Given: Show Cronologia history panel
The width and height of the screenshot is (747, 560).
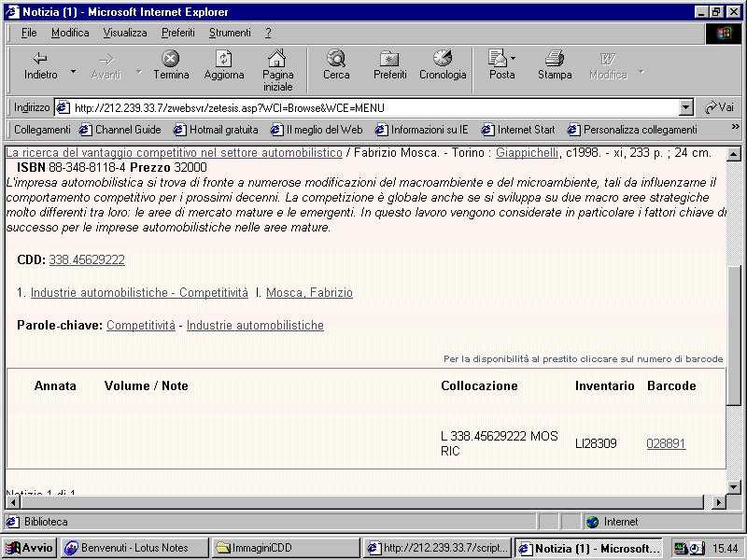Looking at the screenshot, I should tap(443, 60).
